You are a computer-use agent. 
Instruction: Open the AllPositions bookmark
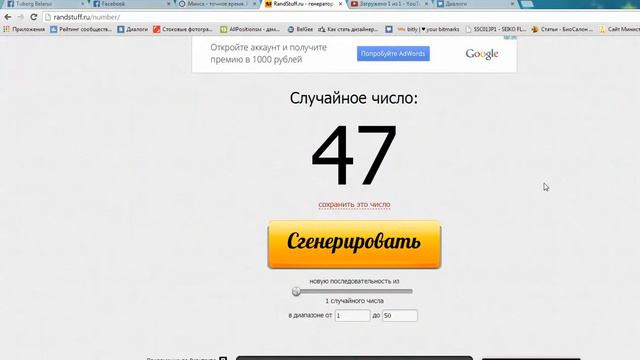(x=250, y=29)
